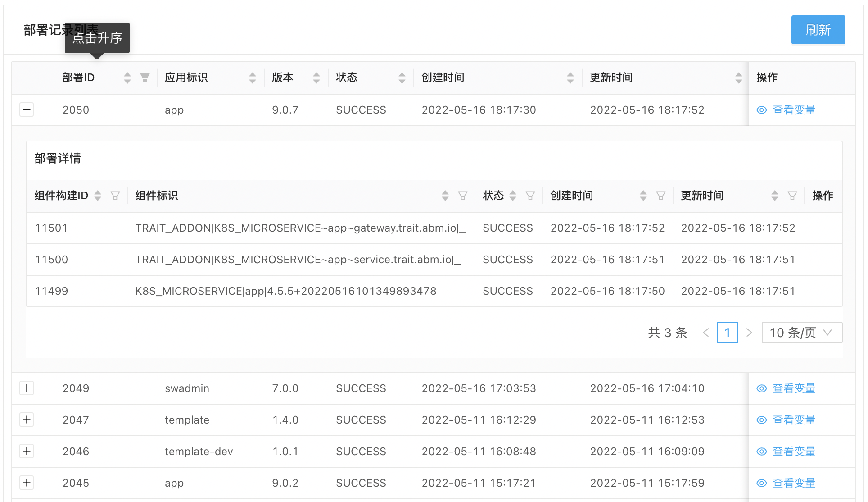Click the filter icon on 部署ID column
This screenshot has width=868, height=502.
(145, 78)
